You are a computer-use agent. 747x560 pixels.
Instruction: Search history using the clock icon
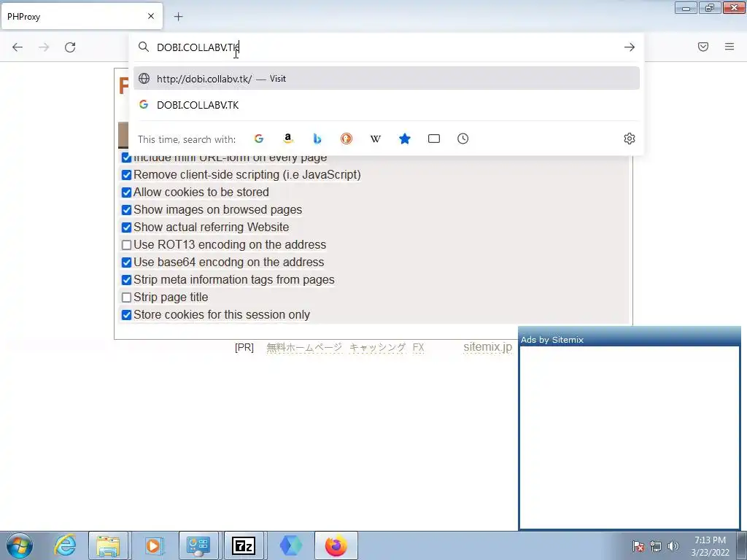click(x=463, y=139)
